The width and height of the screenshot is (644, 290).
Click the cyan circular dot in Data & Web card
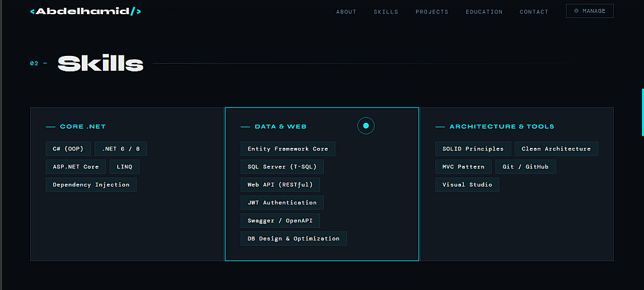[x=366, y=126]
